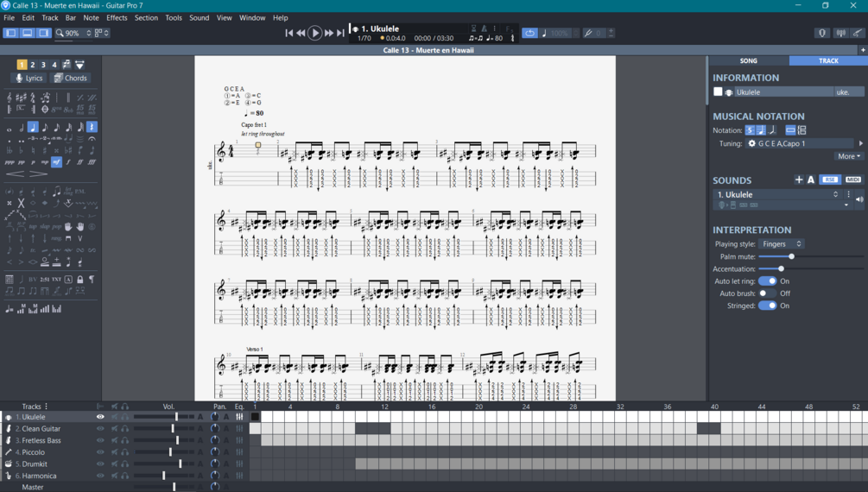Choose the mezzo-forte (mf) dynamic
Viewport: 868px width, 492px height.
pos(56,162)
